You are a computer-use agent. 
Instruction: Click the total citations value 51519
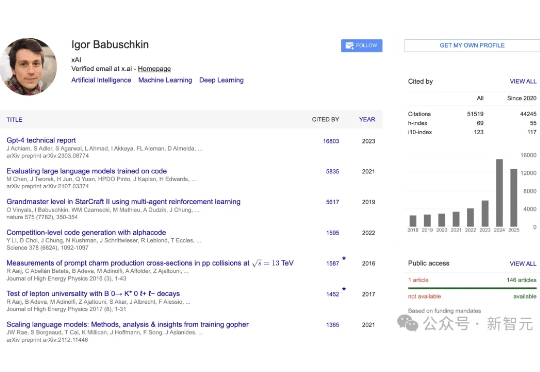(475, 114)
